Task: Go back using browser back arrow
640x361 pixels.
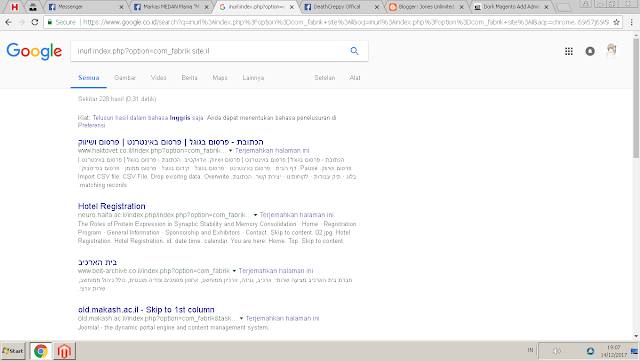Action: [x=9, y=22]
